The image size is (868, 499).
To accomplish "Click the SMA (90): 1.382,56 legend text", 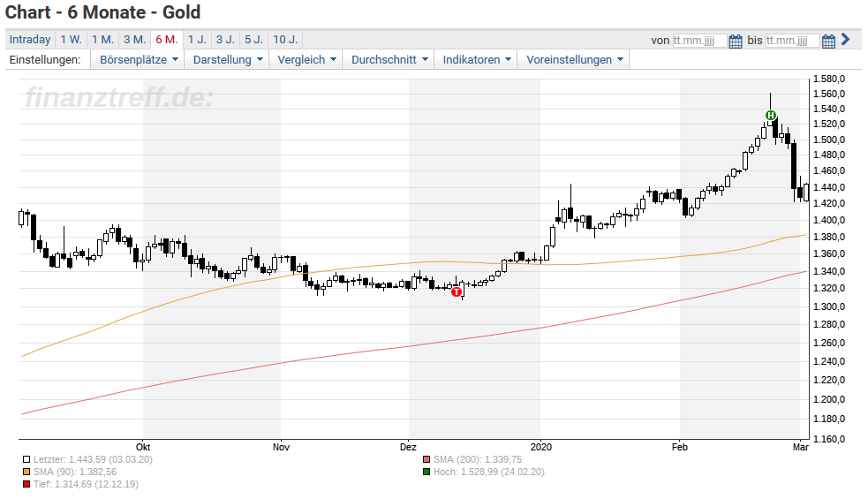I will [75, 472].
